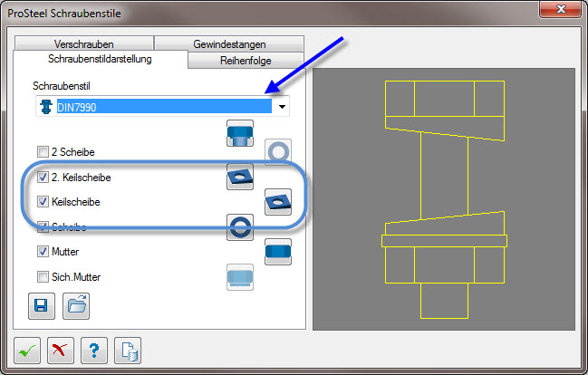Image resolution: width=588 pixels, height=375 pixels.
Task: Click the faded Sich.Mutter lock nut icon
Action: pos(240,277)
